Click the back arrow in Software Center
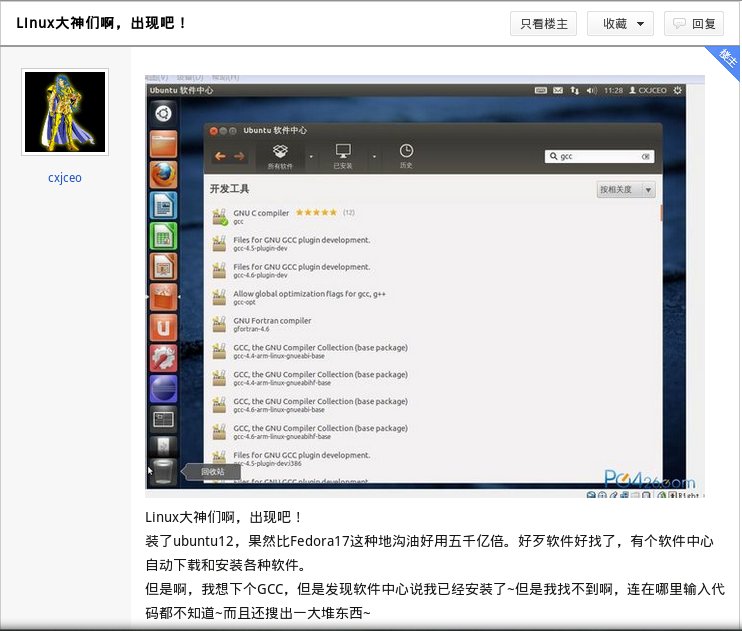742x631 pixels. 220,156
